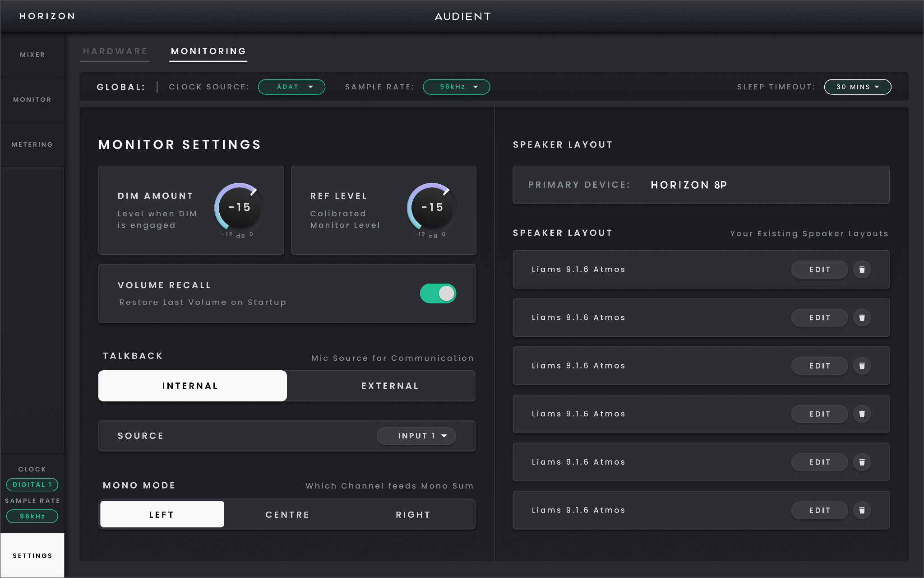The height and width of the screenshot is (578, 924).
Task: Open the Sleep Timeout 30 MINS dropdown
Action: pyautogui.click(x=858, y=87)
